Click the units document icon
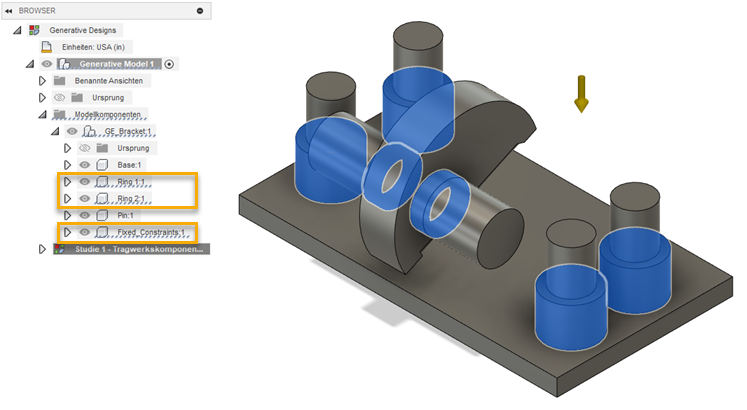 click(x=46, y=47)
